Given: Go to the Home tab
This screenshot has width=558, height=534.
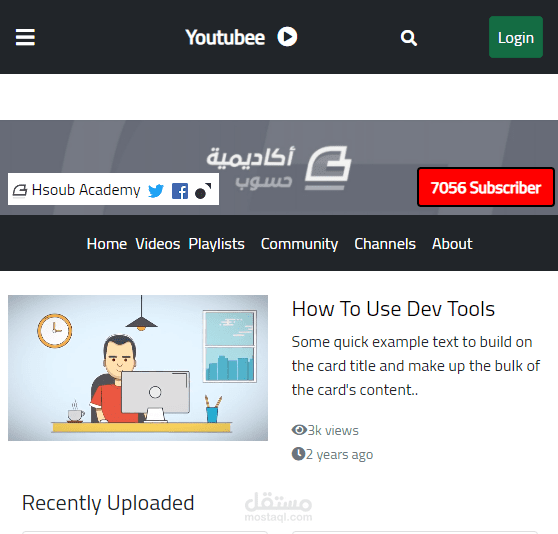Looking at the screenshot, I should (x=106, y=244).
